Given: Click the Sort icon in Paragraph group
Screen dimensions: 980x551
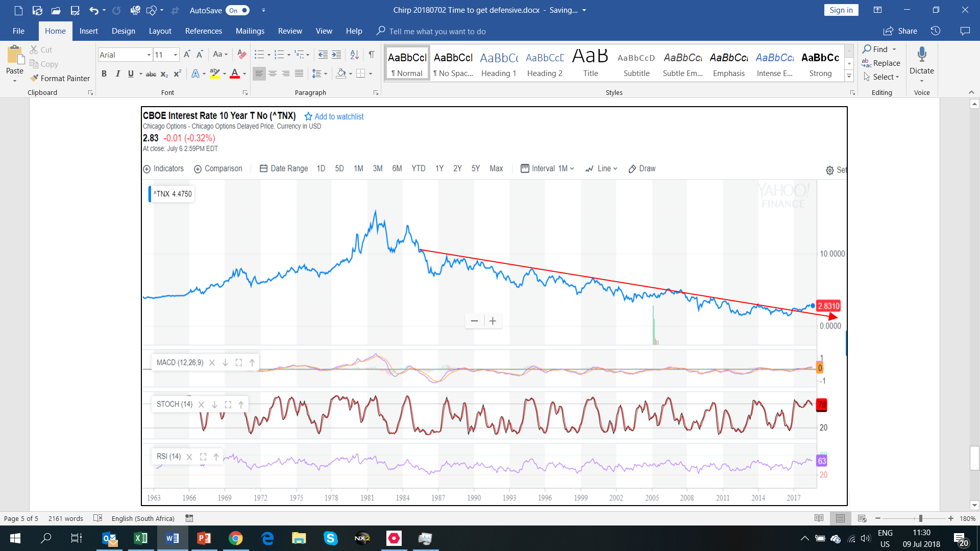Looking at the screenshot, I should click(x=354, y=55).
